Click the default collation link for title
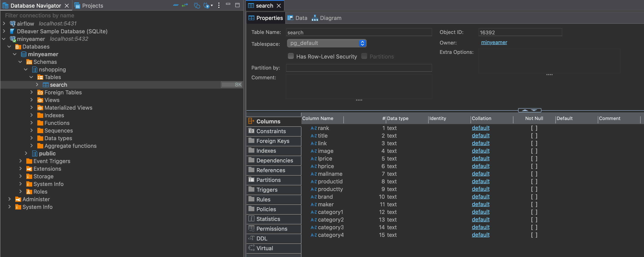This screenshot has height=257, width=644. pyautogui.click(x=480, y=135)
